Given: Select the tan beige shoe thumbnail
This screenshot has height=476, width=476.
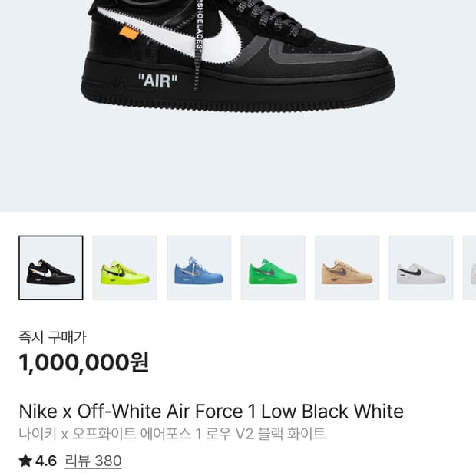Looking at the screenshot, I should pos(347,268).
